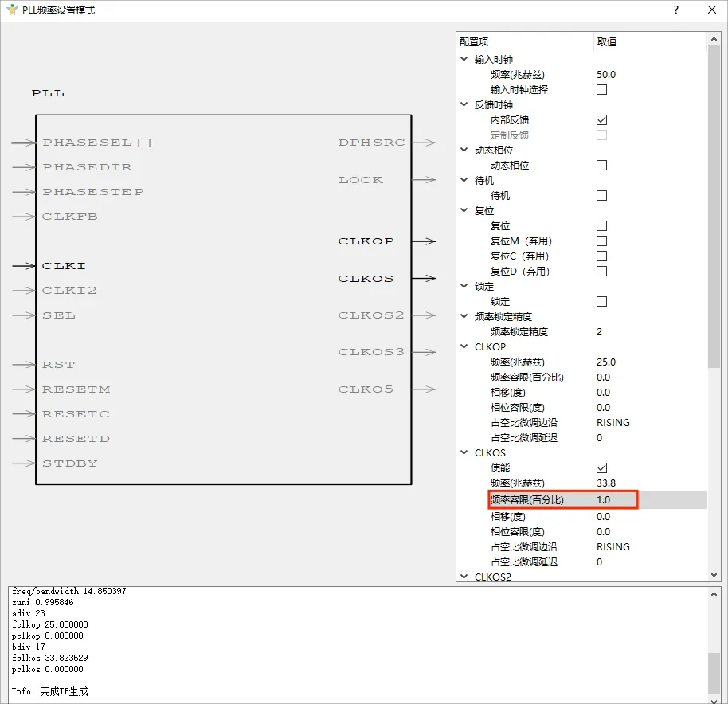Collapse the 锁定 group
The width and height of the screenshot is (728, 704).
[x=464, y=286]
